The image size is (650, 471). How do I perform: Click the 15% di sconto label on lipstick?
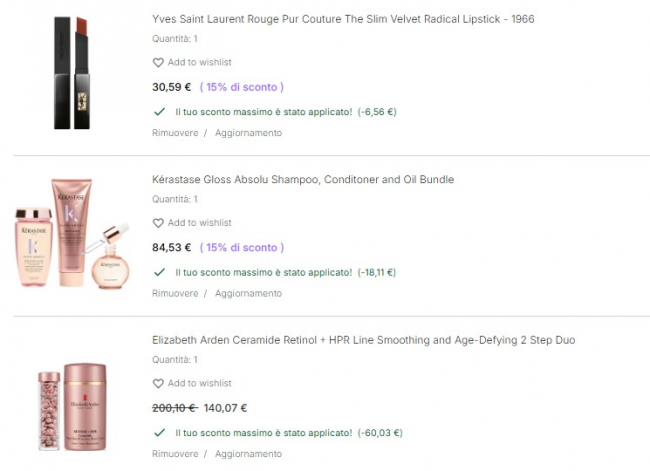point(242,87)
